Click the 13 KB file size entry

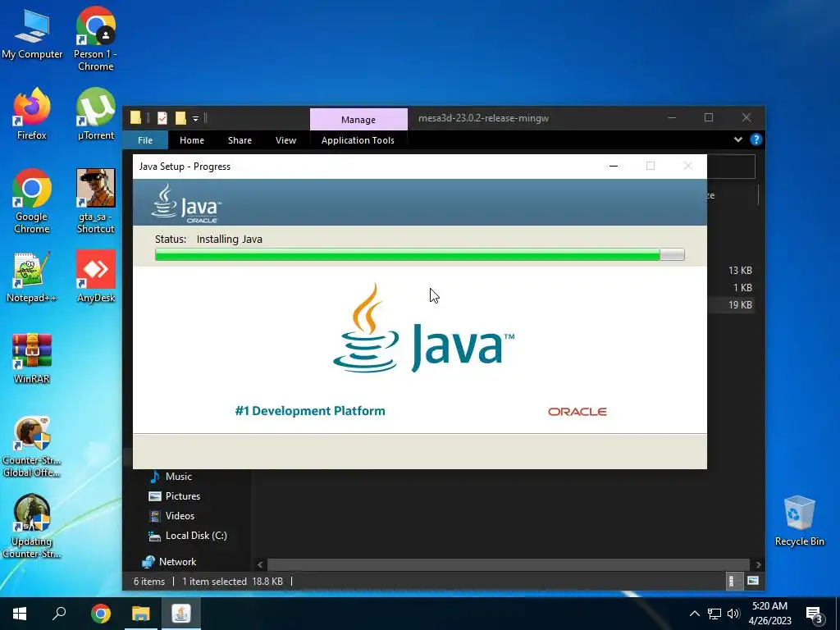[x=740, y=271]
